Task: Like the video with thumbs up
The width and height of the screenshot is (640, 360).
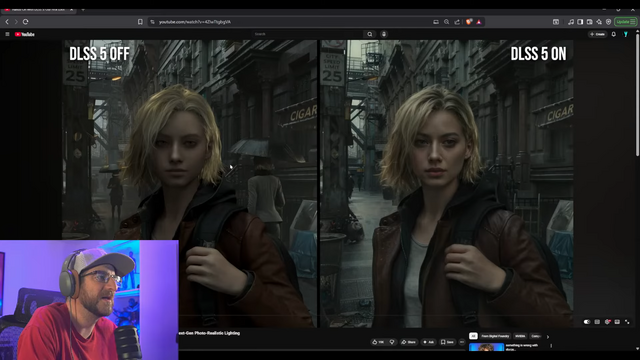Action: pos(378,342)
